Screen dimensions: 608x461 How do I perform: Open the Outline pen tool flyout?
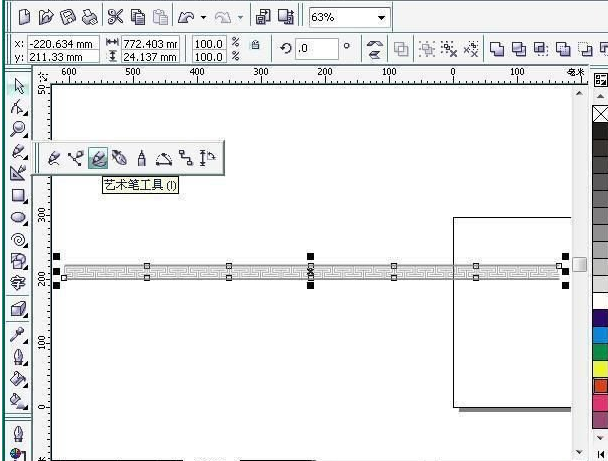(x=18, y=357)
